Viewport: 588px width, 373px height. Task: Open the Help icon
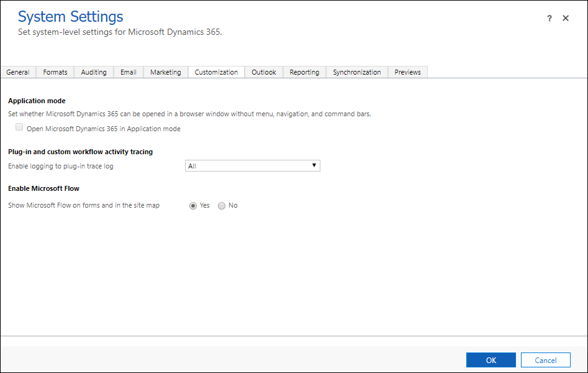click(549, 18)
